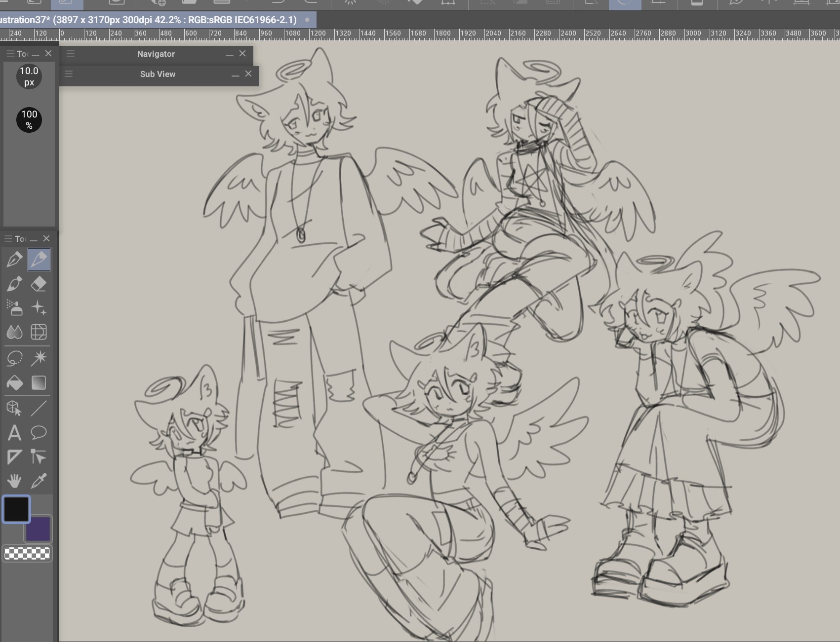This screenshot has height=642, width=840.
Task: Select the Pen tool
Action: click(14, 260)
